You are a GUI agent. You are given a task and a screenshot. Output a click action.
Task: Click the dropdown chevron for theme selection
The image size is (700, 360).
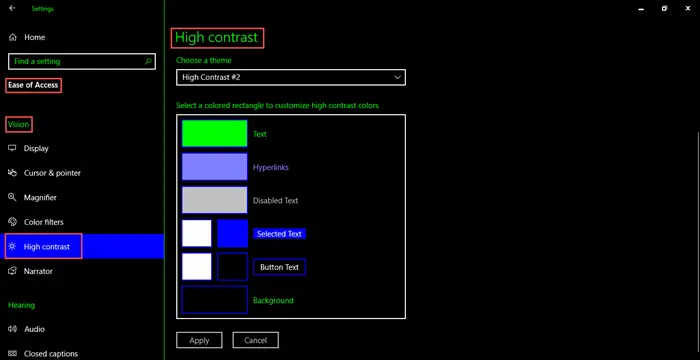(397, 77)
